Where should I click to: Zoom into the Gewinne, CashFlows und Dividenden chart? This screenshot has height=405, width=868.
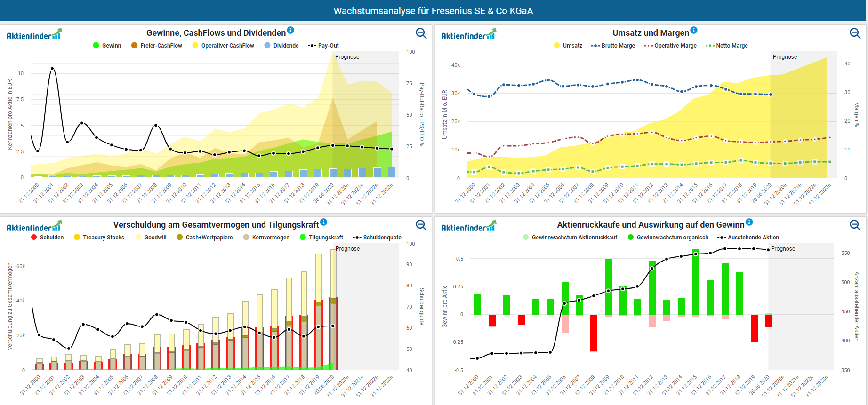[421, 33]
